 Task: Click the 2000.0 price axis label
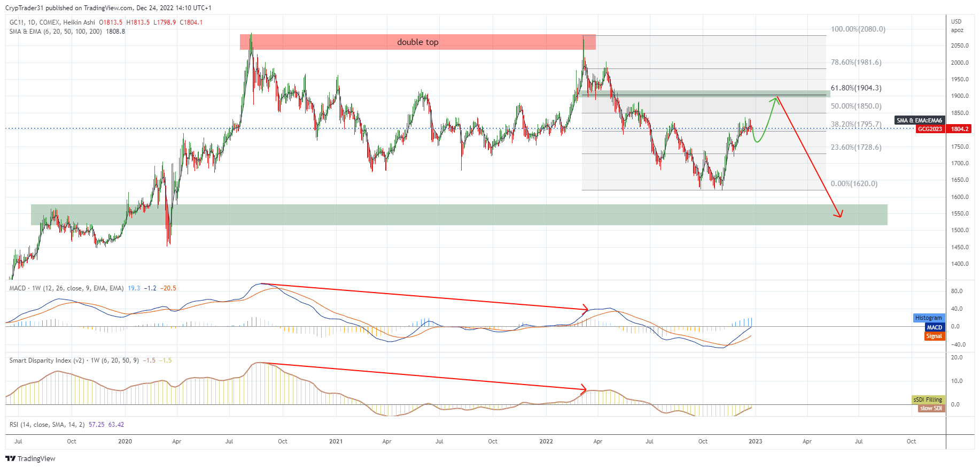(960, 63)
